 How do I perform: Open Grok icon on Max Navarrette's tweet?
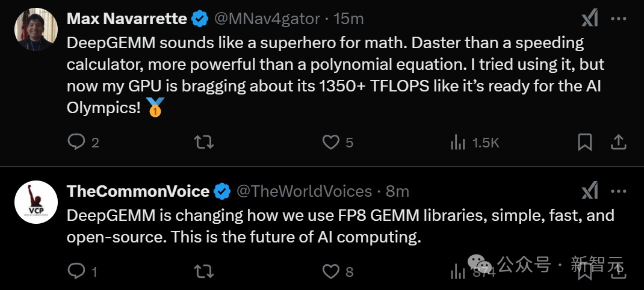point(590,19)
